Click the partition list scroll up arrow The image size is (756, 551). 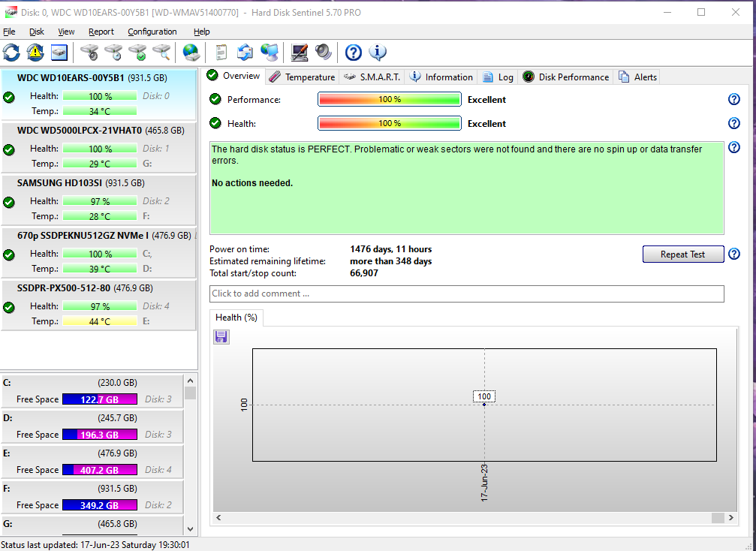point(190,381)
